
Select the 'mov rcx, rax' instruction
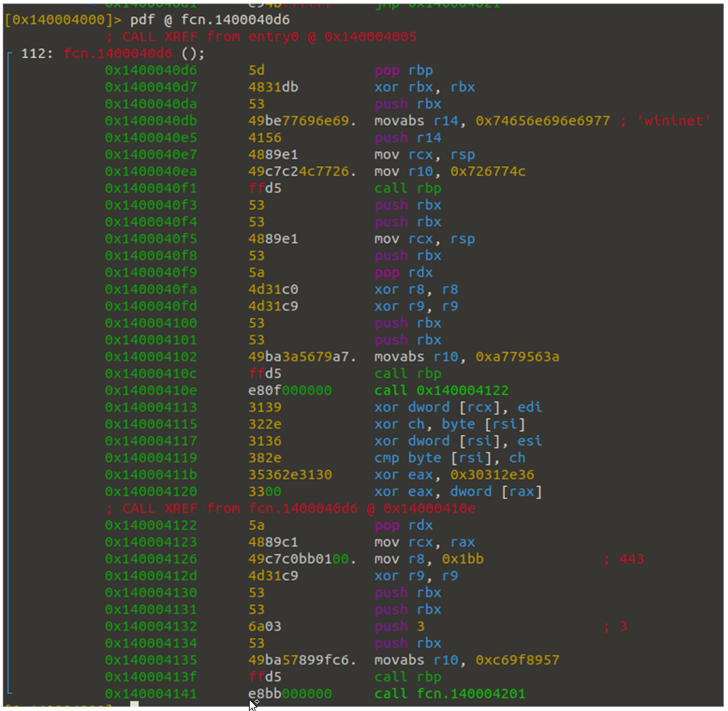coord(424,542)
